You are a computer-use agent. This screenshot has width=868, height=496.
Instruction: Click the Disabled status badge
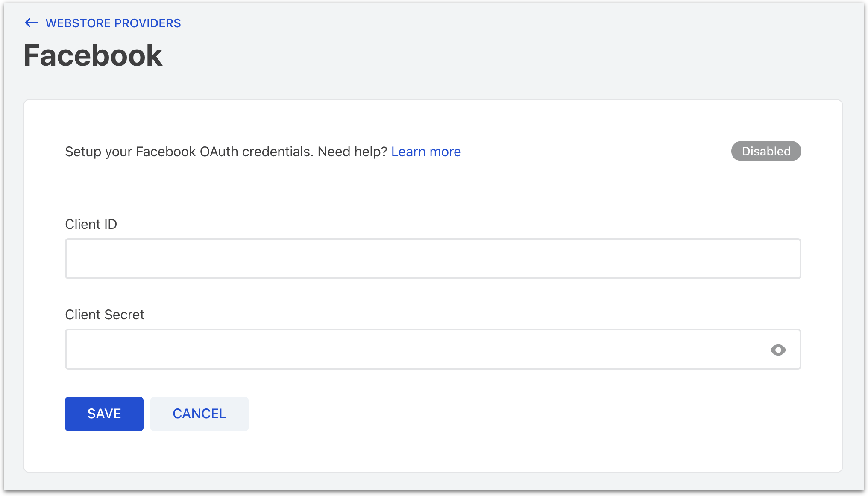[x=766, y=151]
